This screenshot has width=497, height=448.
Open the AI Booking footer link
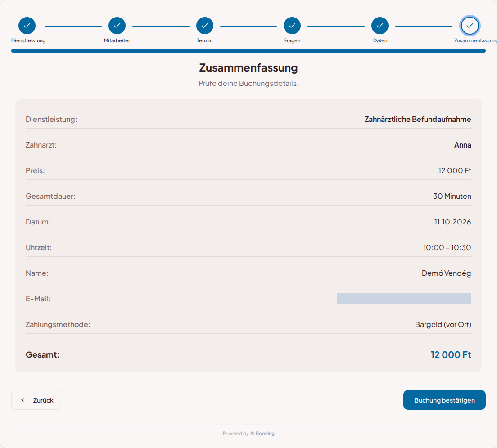point(262,434)
